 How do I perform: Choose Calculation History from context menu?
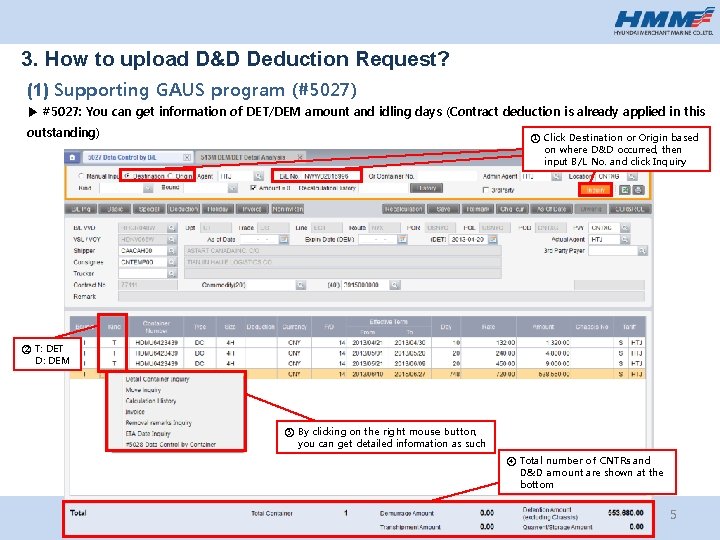click(151, 401)
